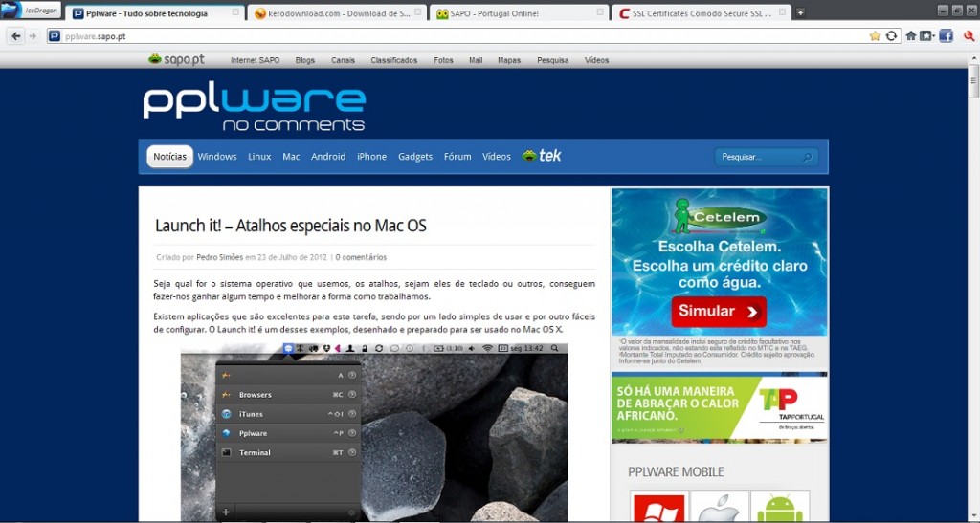Open the TAP Portugal banner ad
Image resolution: width=980 pixels, height=523 pixels.
[x=720, y=407]
